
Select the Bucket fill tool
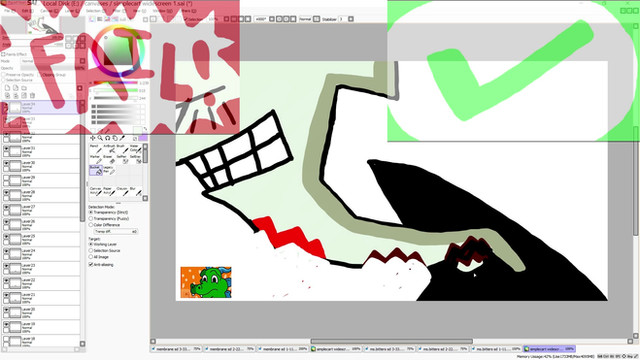pyautogui.click(x=96, y=170)
